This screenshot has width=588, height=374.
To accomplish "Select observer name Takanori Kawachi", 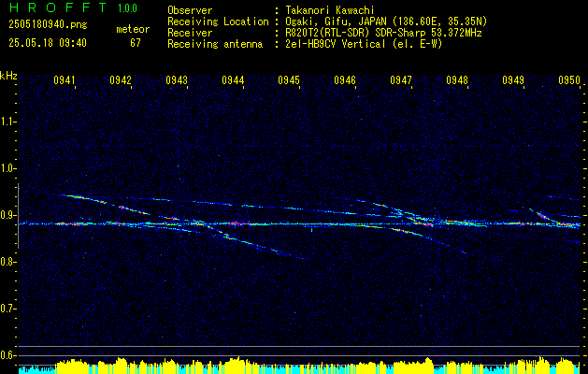I will click(x=330, y=10).
